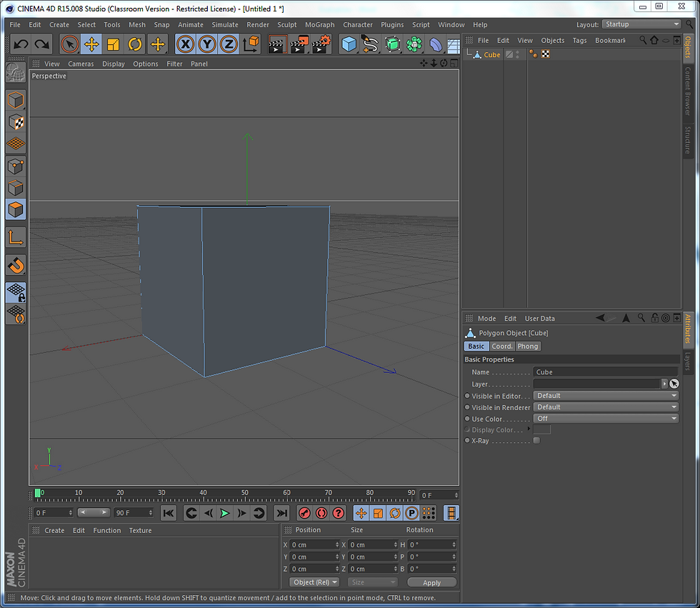Select the Cube object in Object Manager
700x608 pixels.
click(492, 54)
